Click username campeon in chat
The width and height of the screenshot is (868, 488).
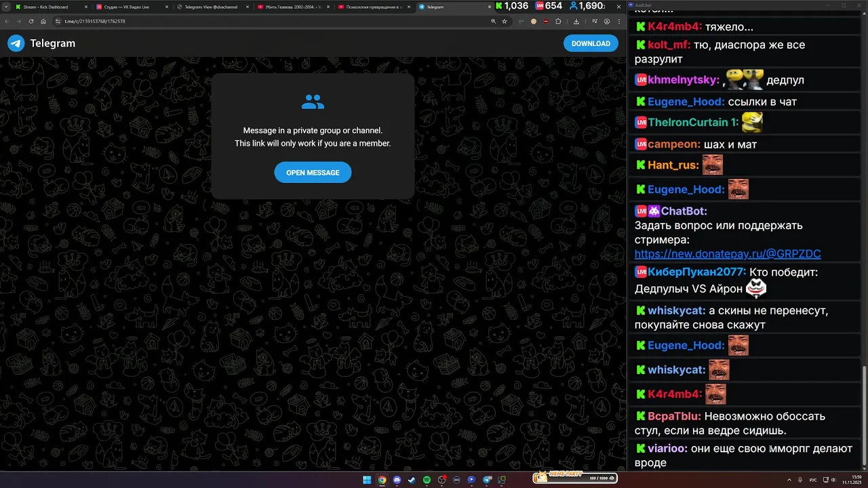pyautogui.click(x=674, y=144)
